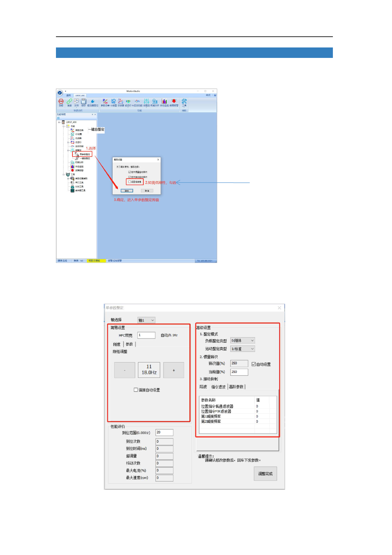Click the 保存 save floppy icon
The height and width of the screenshot is (555, 392).
[83, 102]
